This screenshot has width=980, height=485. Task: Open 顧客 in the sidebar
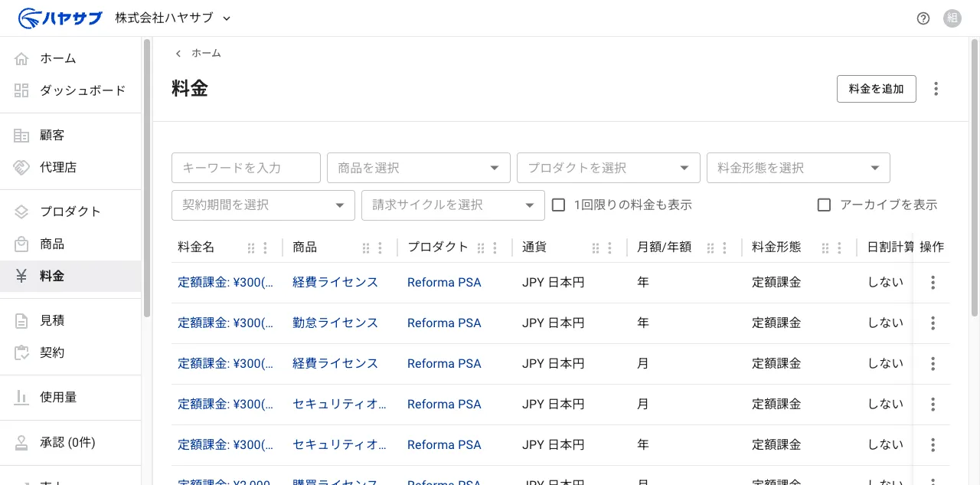click(70, 135)
